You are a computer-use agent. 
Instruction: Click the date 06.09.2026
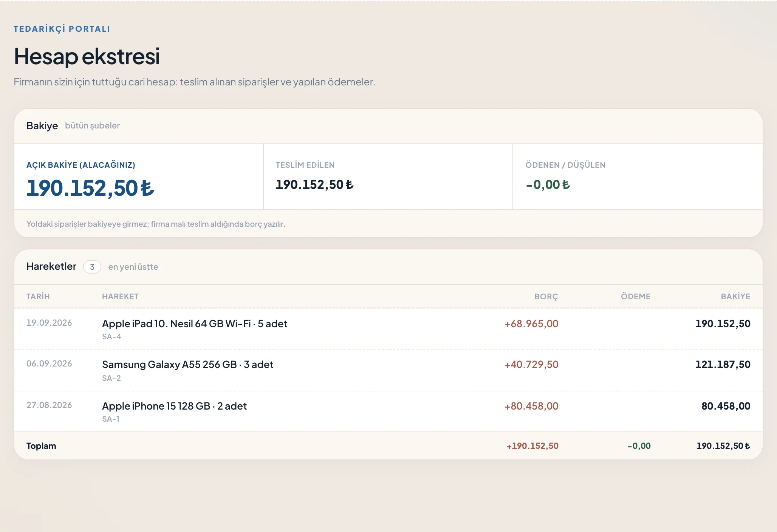pos(49,364)
